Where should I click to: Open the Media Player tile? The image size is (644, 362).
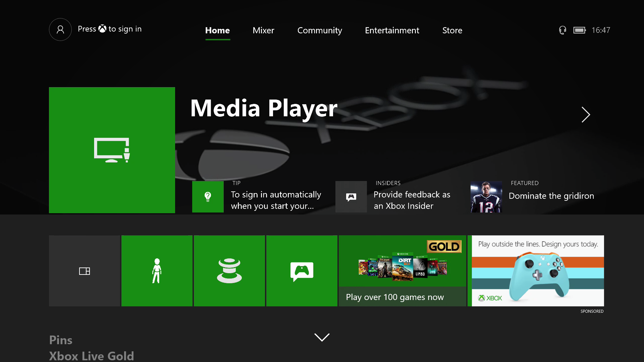pos(112,150)
